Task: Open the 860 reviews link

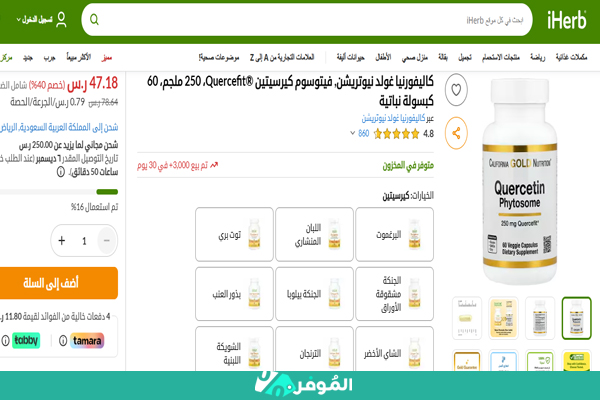Action: click(364, 134)
